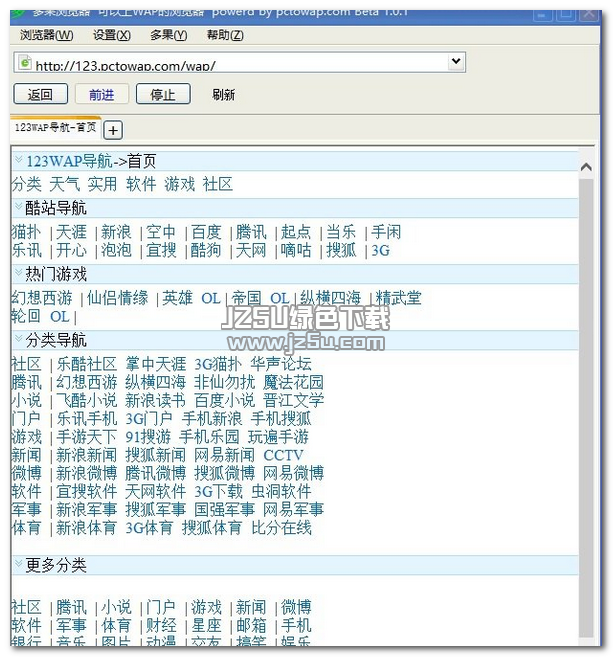The height and width of the screenshot is (657, 613).
Task: Collapse the 123WAP导航 header chevron
Action: click(x=18, y=159)
